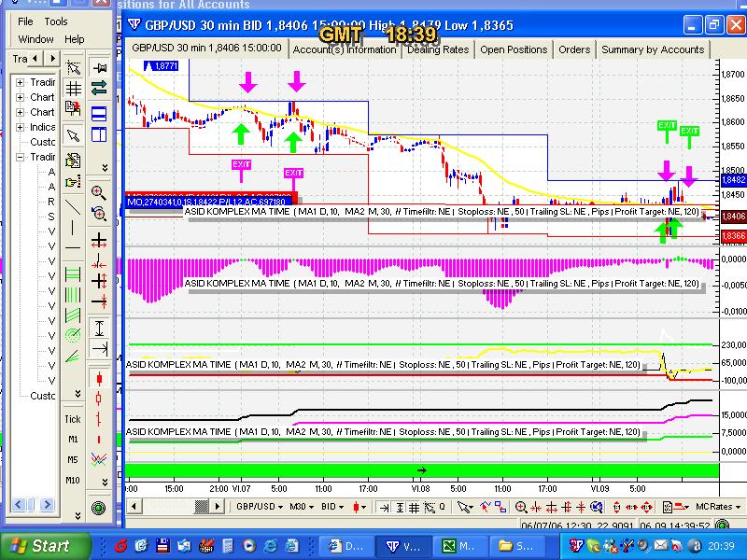Open the Tools menu

56,21
